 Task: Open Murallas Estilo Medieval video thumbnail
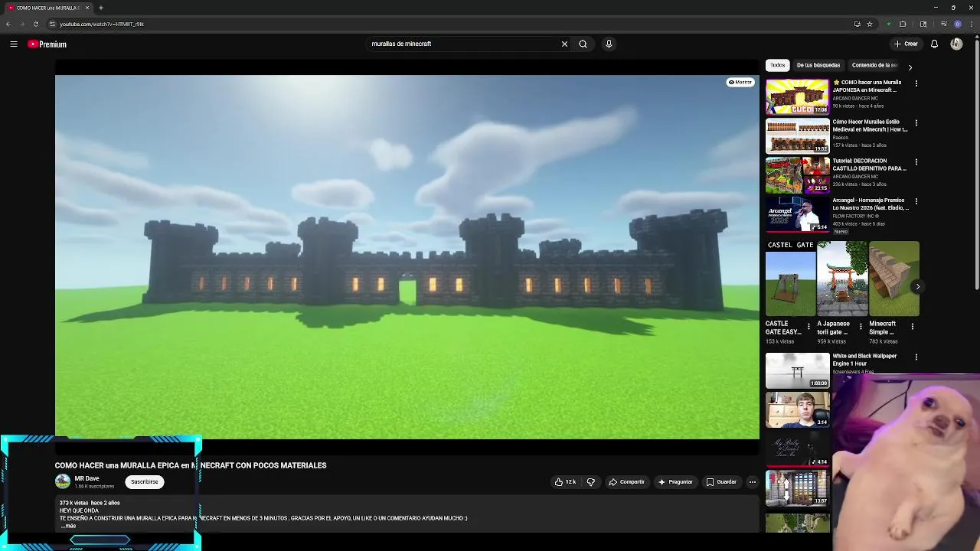(798, 136)
